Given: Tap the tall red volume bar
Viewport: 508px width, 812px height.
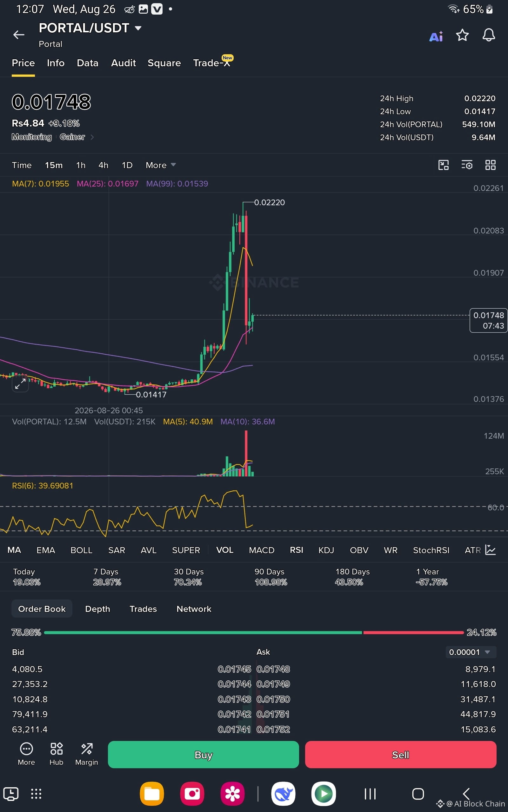Looking at the screenshot, I should (246, 453).
